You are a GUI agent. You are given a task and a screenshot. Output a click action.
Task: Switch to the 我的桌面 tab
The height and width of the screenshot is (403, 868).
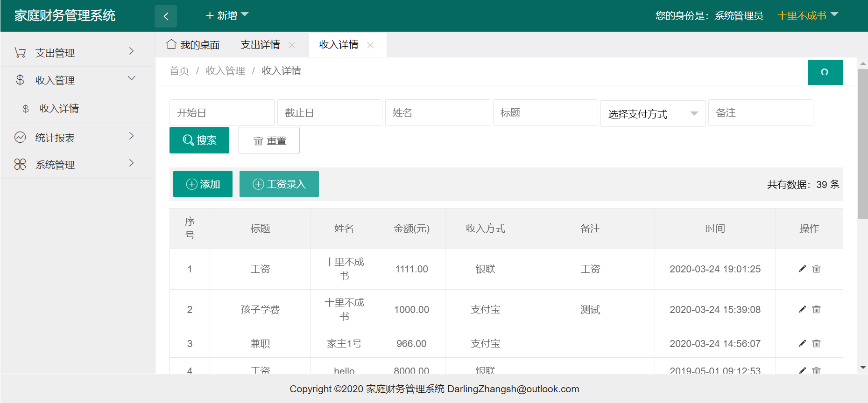point(193,45)
